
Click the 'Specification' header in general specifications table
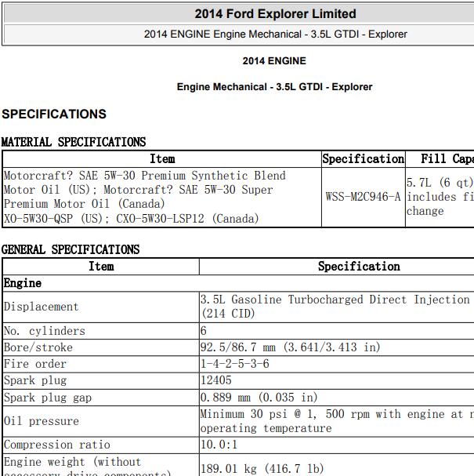tap(359, 267)
